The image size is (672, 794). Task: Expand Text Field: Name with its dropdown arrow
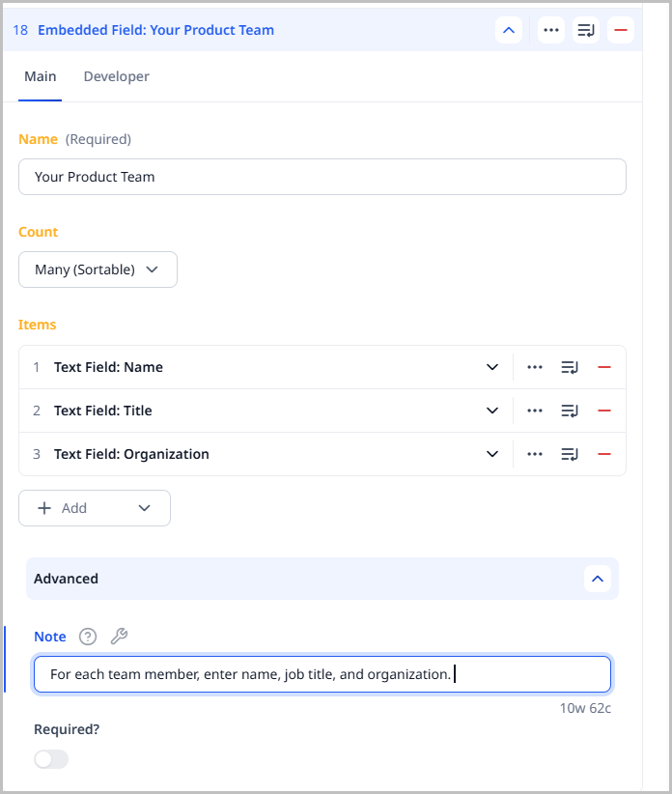tap(492, 367)
